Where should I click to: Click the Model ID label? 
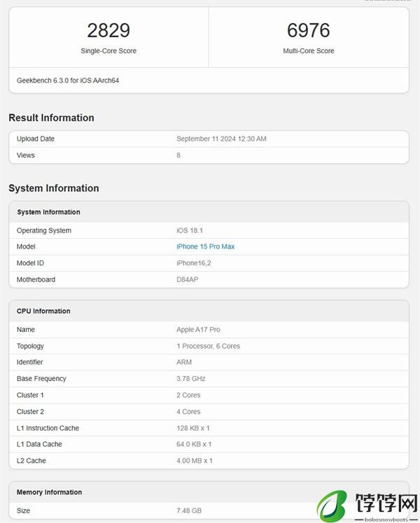30,263
